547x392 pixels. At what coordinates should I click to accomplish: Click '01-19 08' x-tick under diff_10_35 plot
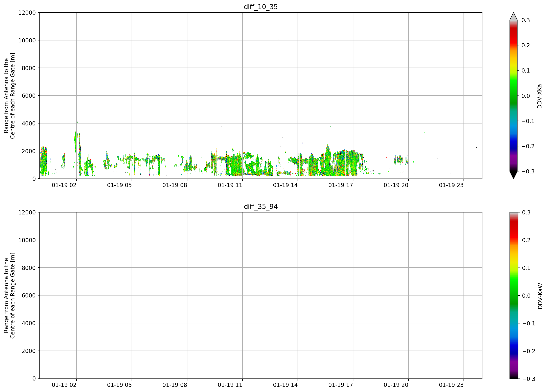tap(175, 185)
